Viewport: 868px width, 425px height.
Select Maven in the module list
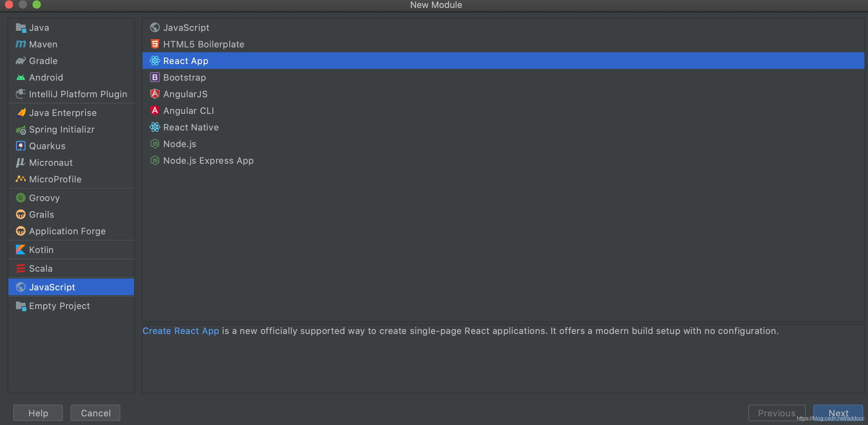click(71, 44)
